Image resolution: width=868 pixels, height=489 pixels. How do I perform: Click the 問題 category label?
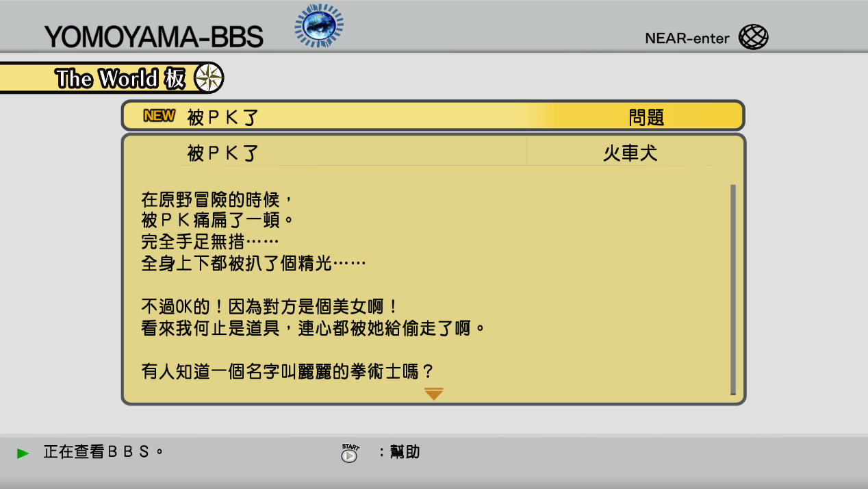pos(646,117)
